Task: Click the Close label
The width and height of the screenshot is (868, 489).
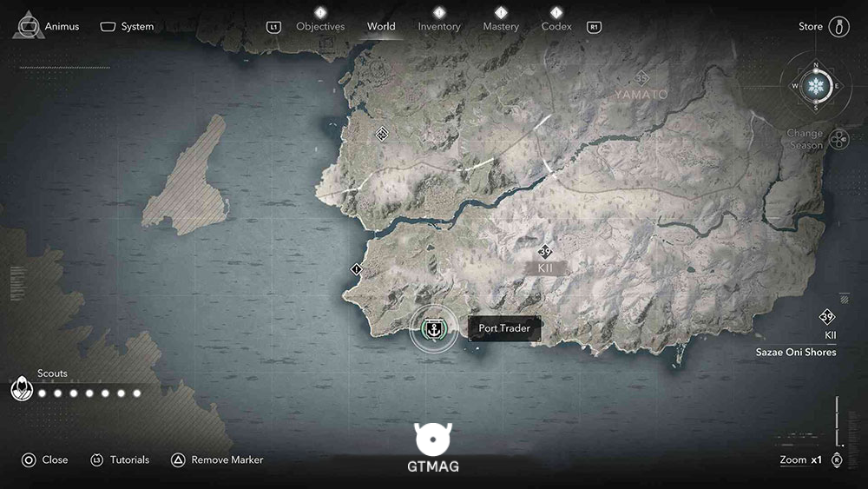Action: 55,459
